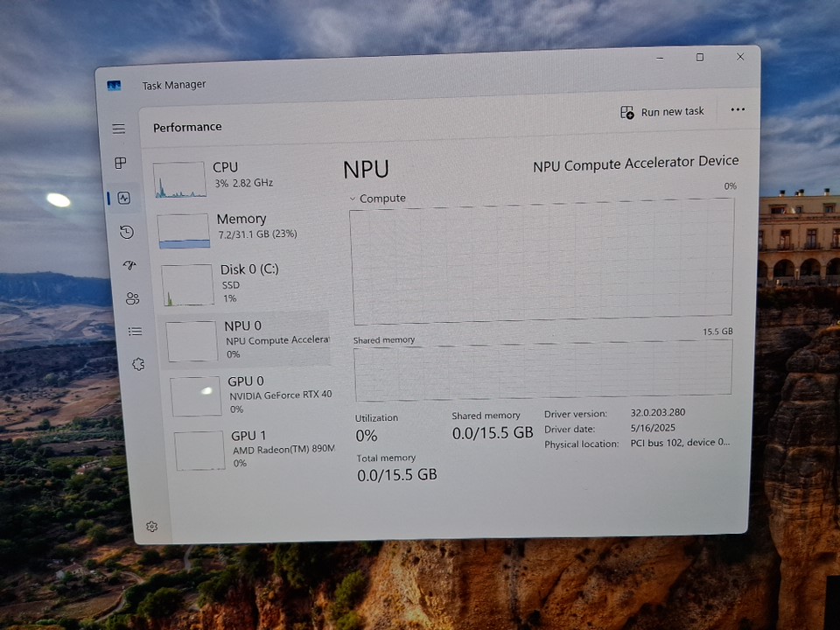Click the Shared memory graph
The image size is (840, 630).
tap(542, 370)
